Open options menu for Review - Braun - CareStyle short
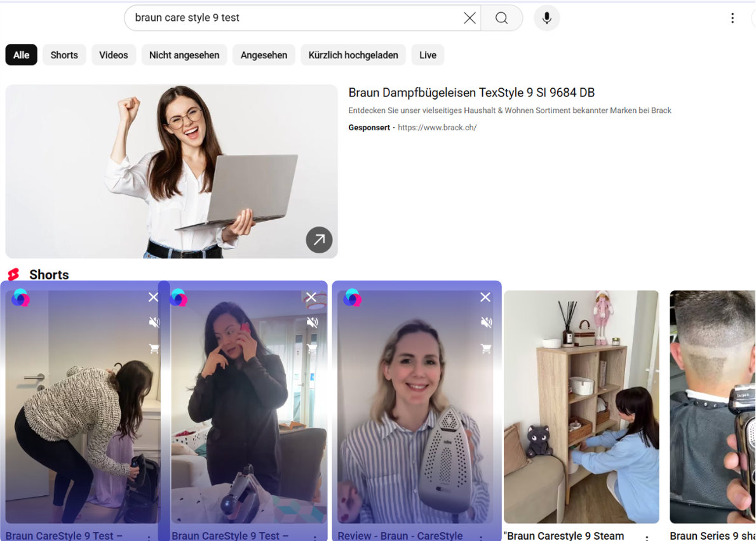Viewport: 756px width, 541px height. (481, 537)
